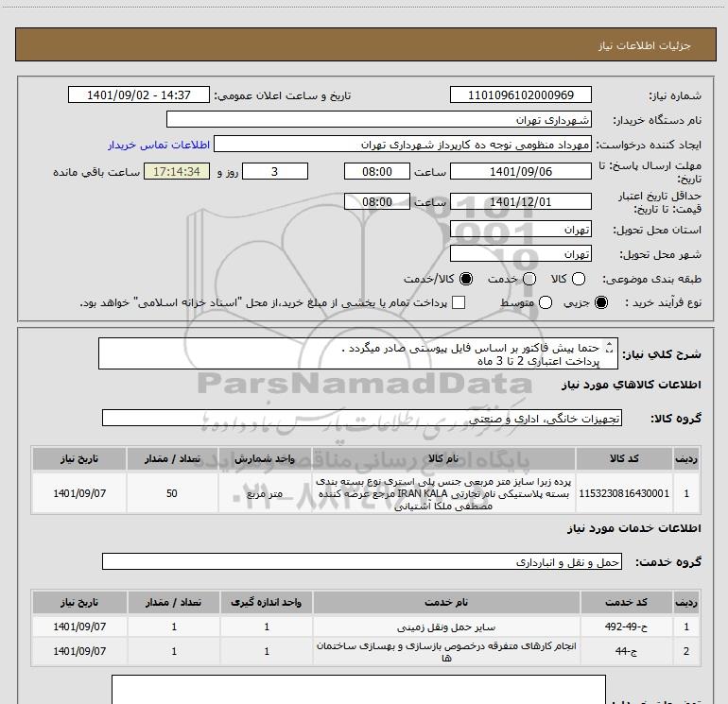Click the unit cell متر مربع
The height and width of the screenshot is (704, 728).
pos(265,493)
